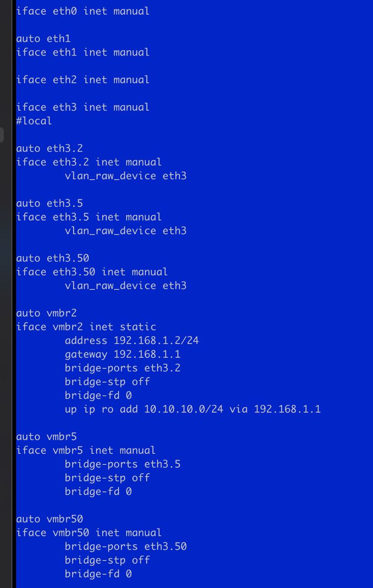
Task: Click on the 'auto eth3.5' line
Action: 49,203
